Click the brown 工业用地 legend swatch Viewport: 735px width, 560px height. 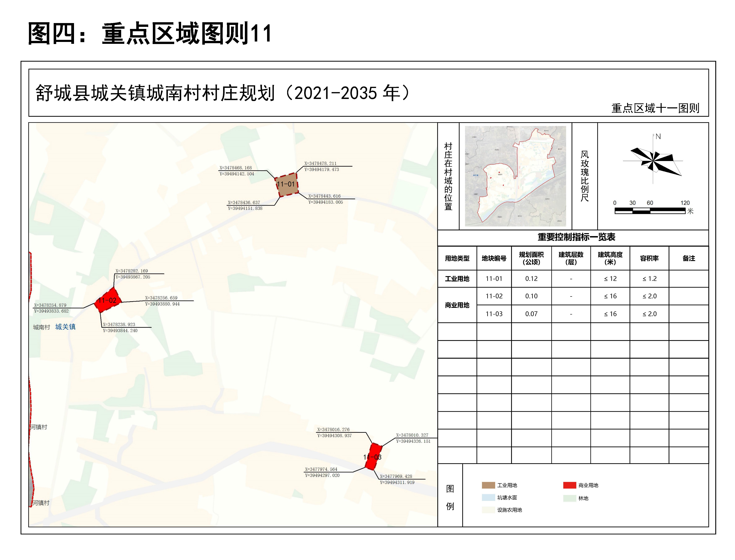(x=488, y=485)
